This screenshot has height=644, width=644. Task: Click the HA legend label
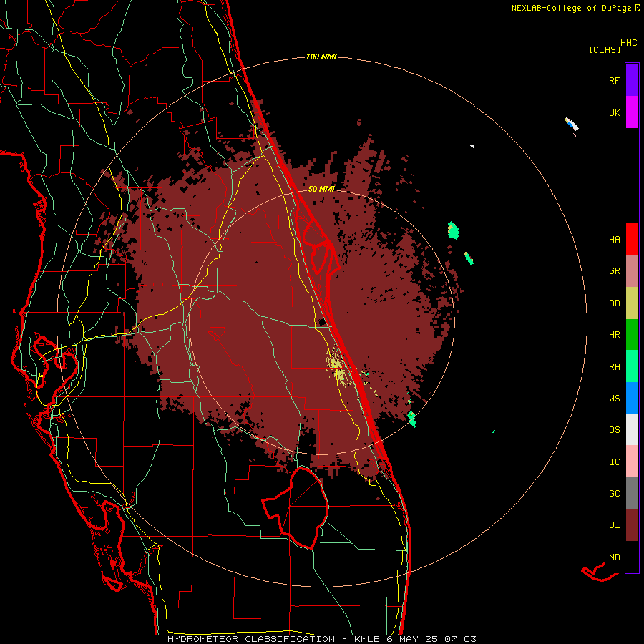(x=614, y=239)
